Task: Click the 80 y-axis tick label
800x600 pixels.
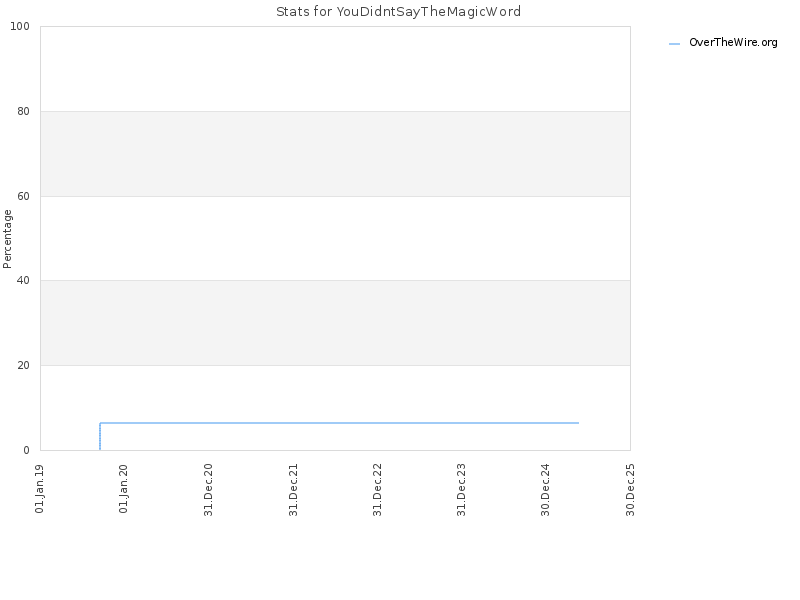Action: [x=23, y=111]
